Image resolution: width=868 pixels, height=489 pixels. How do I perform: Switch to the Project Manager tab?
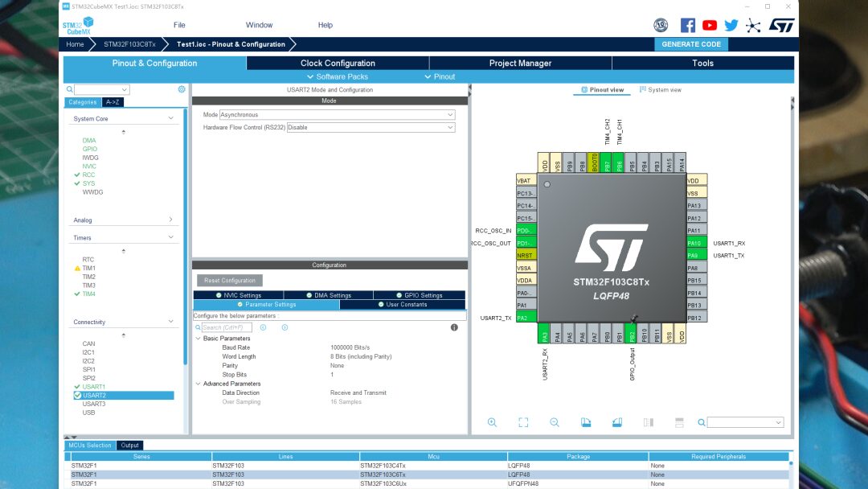click(x=520, y=63)
